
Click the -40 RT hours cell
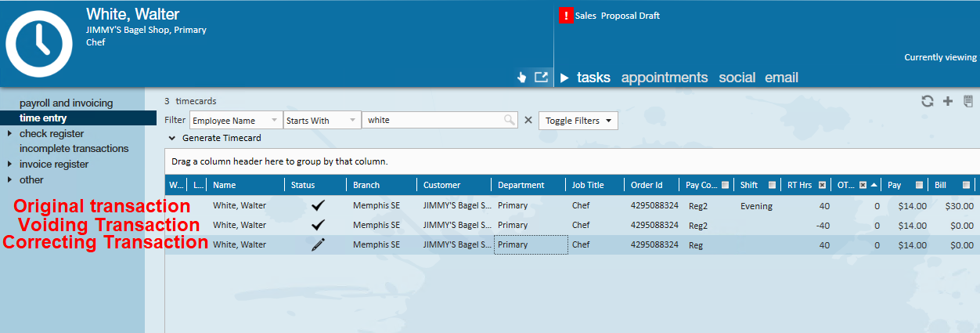[823, 226]
